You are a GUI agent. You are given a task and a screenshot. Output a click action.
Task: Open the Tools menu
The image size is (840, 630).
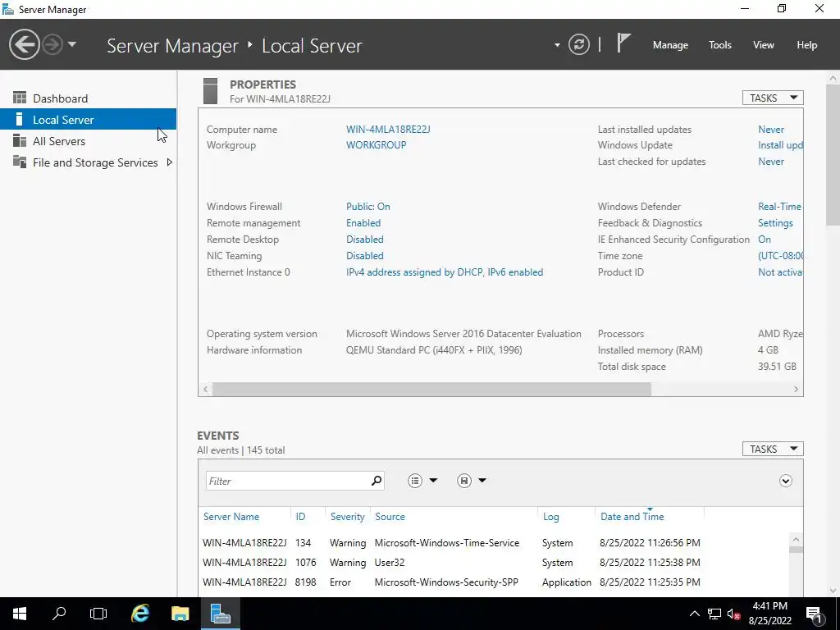pyautogui.click(x=720, y=45)
